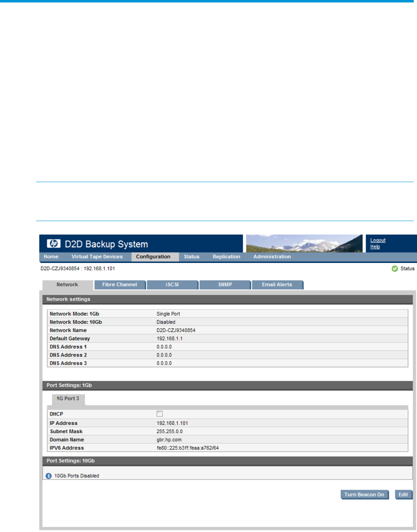
Task: Click the Status text beside the green icon
Action: pos(408,269)
